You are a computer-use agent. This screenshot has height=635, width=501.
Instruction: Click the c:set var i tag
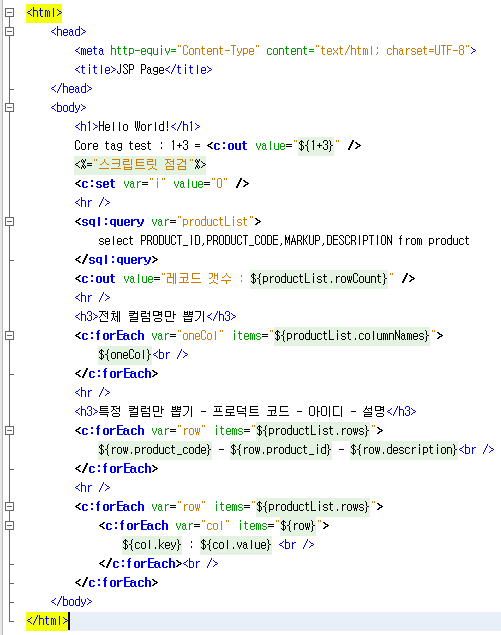point(162,184)
